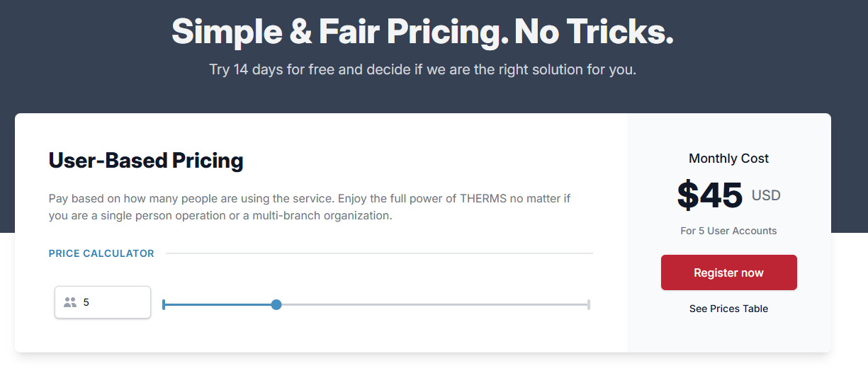868x368 pixels.
Task: Click the slider's minimum end marker
Action: 164,304
